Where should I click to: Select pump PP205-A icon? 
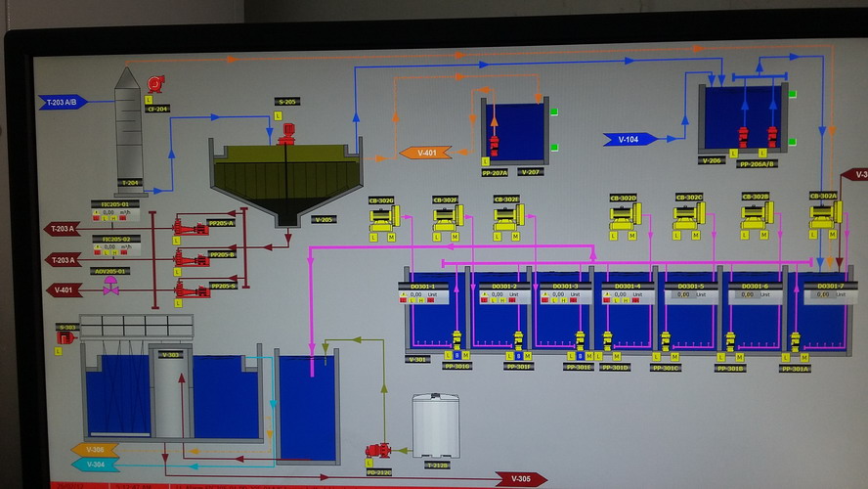191,227
